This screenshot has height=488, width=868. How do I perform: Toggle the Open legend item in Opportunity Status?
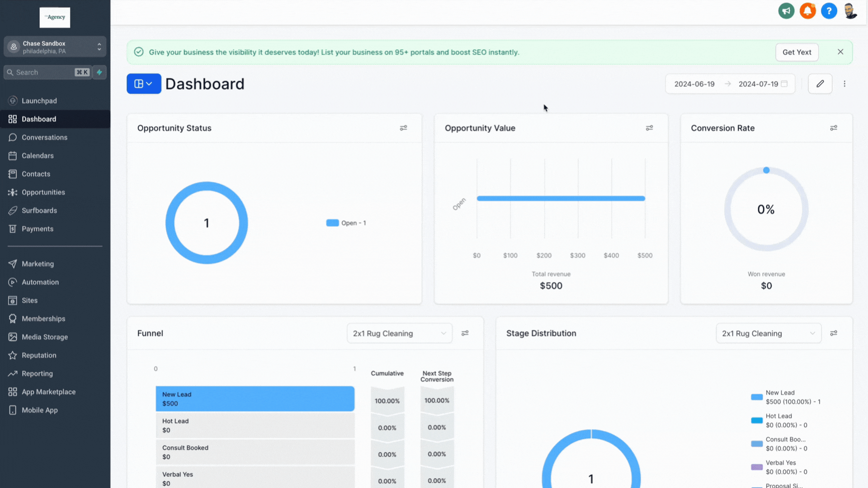[x=346, y=223]
